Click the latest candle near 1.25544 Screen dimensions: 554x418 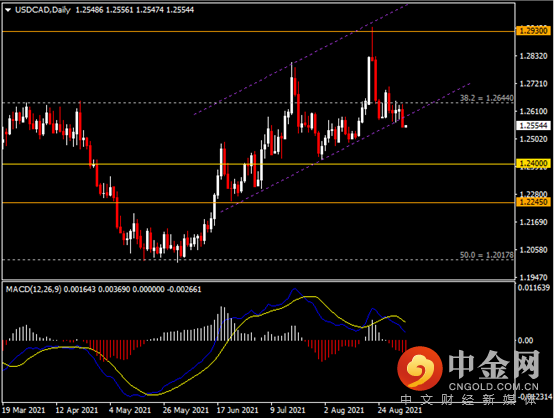click(406, 126)
